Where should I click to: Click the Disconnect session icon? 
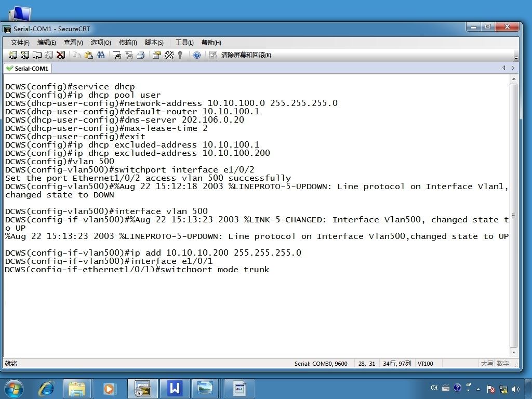(61, 55)
